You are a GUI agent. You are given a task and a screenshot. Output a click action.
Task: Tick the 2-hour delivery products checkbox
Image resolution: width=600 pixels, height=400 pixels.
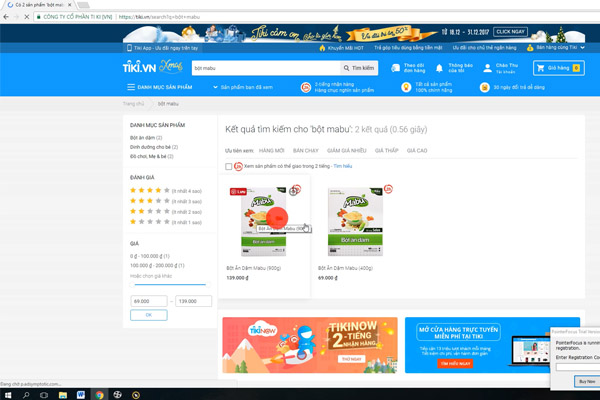click(228, 167)
